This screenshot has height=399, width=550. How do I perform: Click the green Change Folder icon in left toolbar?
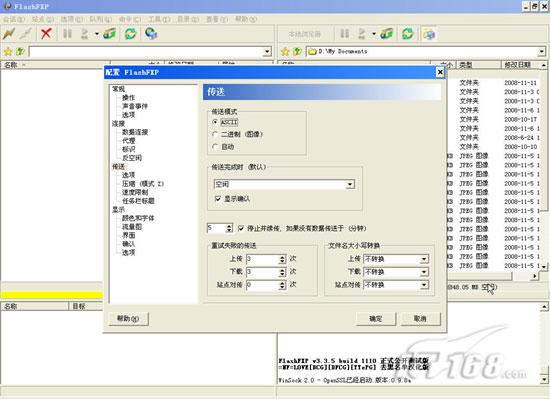tap(109, 34)
